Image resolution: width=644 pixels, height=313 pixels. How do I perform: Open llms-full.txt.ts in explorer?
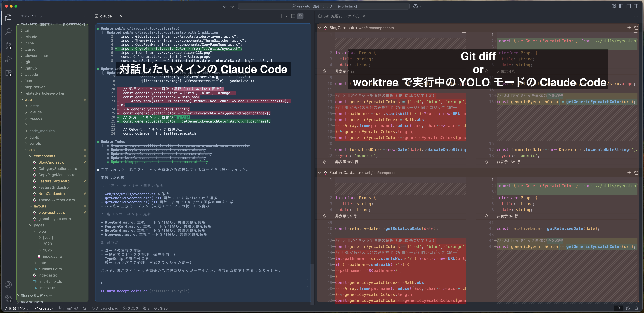[x=50, y=282]
